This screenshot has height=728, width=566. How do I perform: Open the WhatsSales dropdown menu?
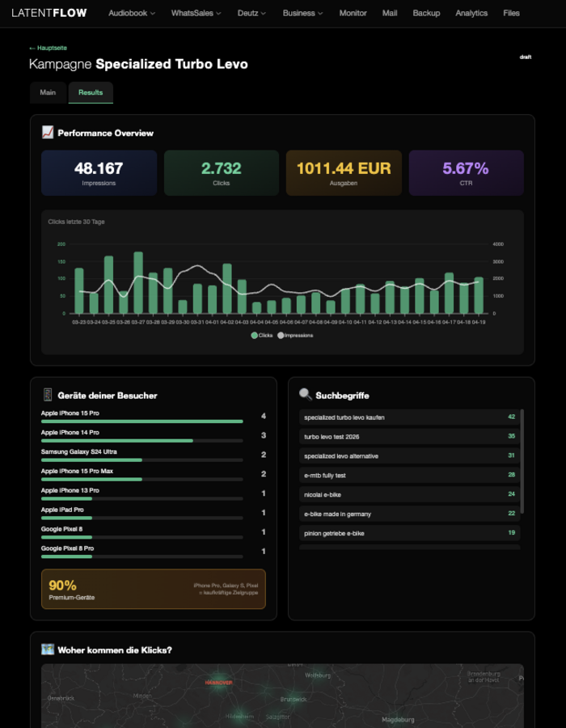(x=196, y=14)
